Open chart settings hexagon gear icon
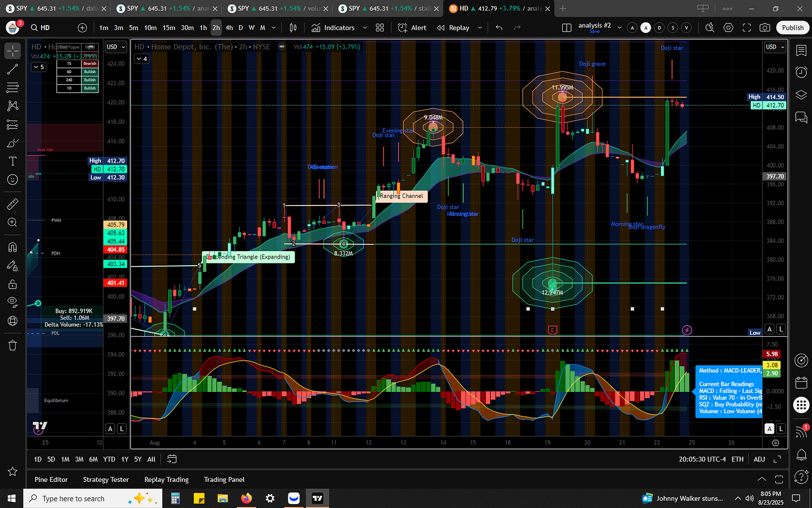Screen dimensions: 812x508 click(x=728, y=28)
